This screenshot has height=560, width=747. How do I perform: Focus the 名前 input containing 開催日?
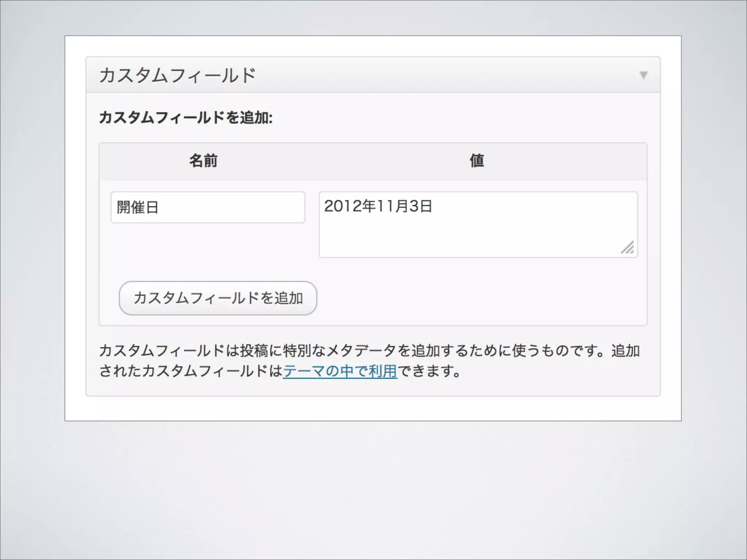(x=208, y=207)
